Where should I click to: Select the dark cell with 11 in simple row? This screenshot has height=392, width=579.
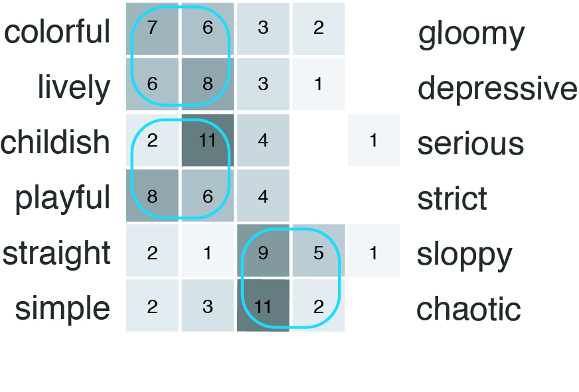(x=263, y=306)
